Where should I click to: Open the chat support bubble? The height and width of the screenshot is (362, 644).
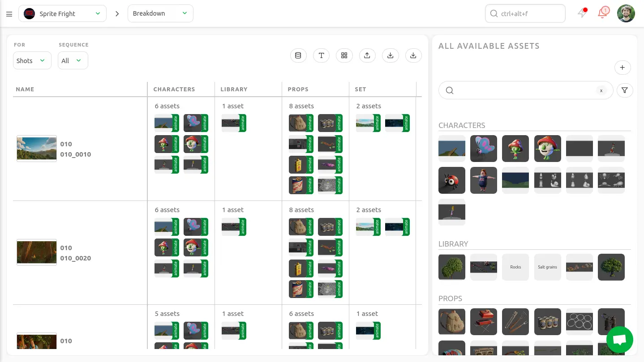[619, 340]
